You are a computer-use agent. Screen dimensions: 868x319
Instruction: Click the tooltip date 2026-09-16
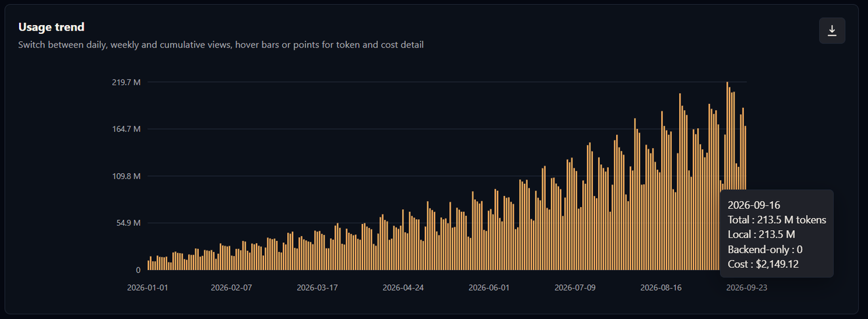pos(753,204)
